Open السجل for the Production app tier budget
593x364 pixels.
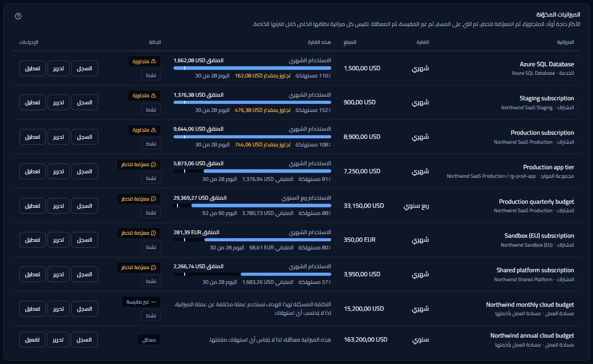pyautogui.click(x=84, y=171)
